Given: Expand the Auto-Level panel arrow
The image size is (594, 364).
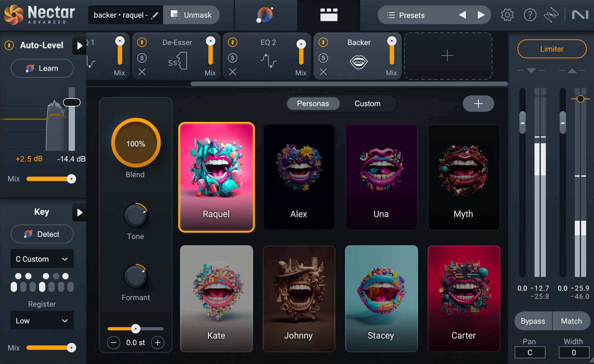Looking at the screenshot, I should [79, 45].
